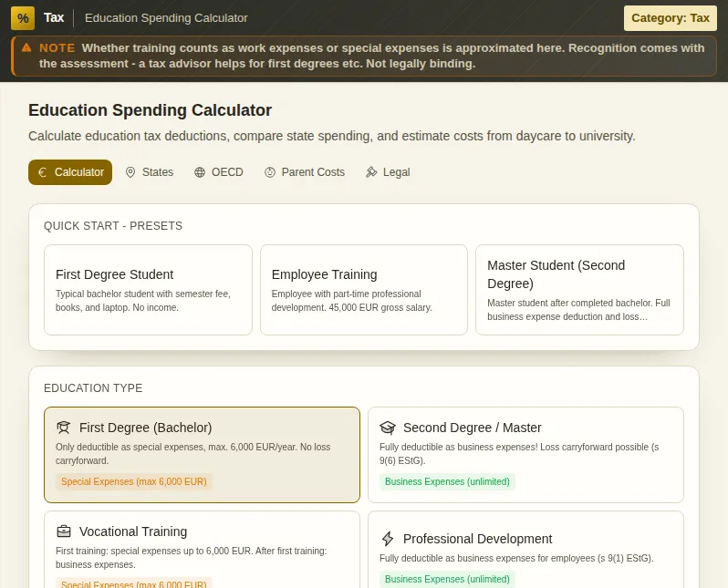Image resolution: width=728 pixels, height=588 pixels.
Task: Click the euro icon on the Calculator tab
Action: pos(43,172)
